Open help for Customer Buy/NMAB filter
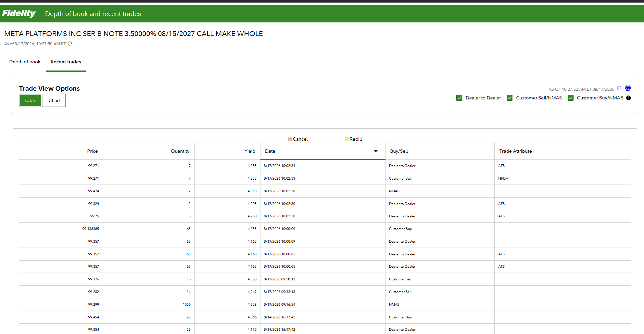The image size is (644, 334). 628,98
